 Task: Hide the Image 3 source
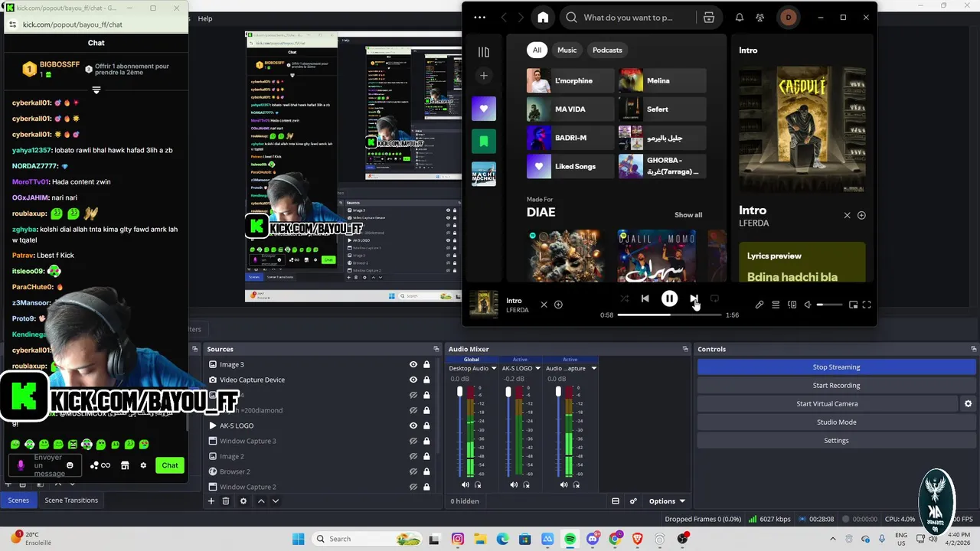coord(413,364)
